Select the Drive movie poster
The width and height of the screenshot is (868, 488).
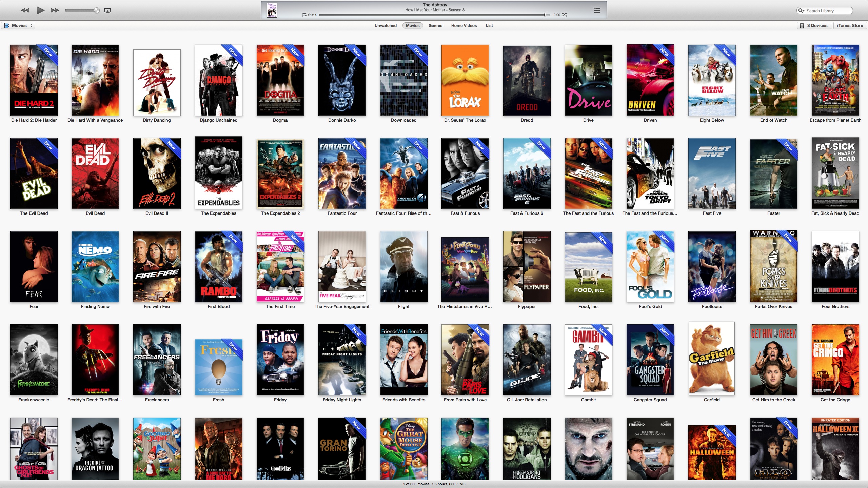(x=589, y=80)
